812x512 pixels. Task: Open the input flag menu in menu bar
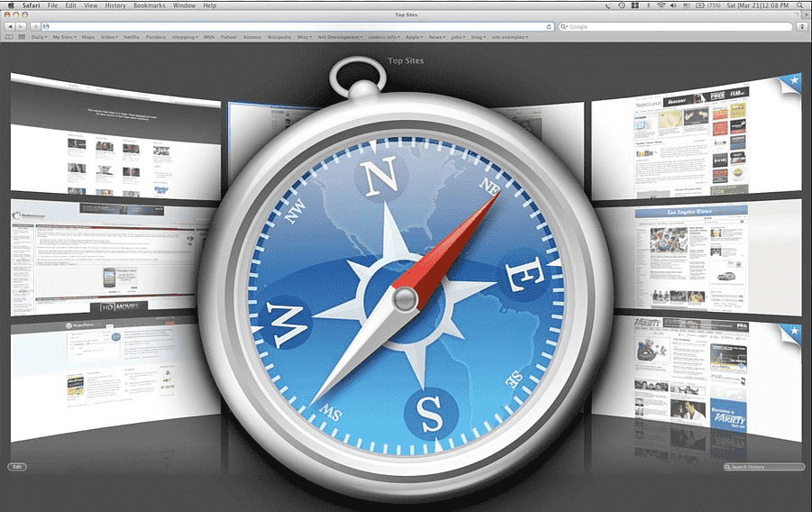point(687,5)
